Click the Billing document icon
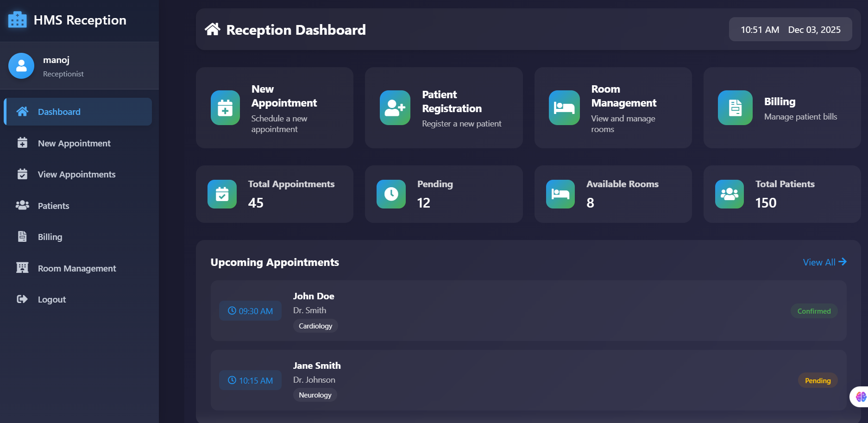 pos(735,107)
